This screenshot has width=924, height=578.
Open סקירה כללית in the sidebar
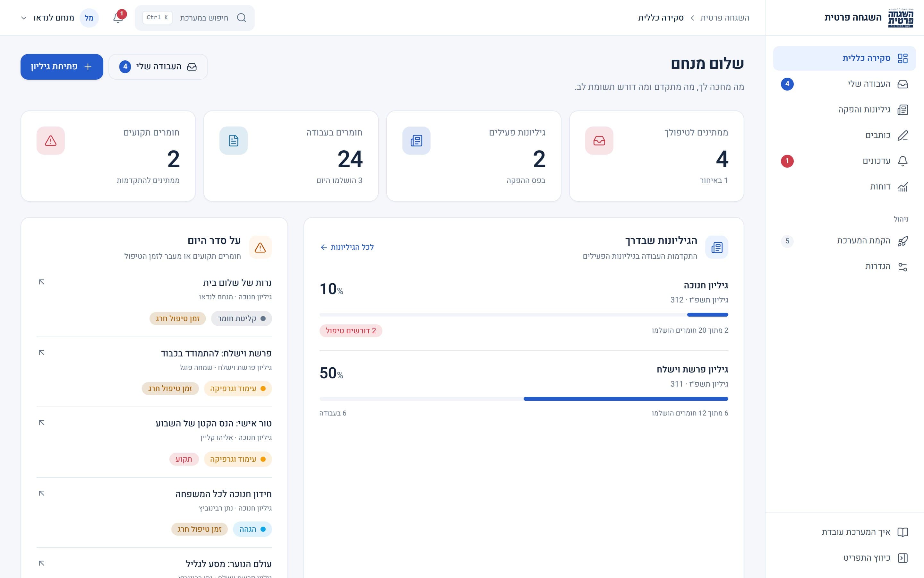(x=844, y=58)
